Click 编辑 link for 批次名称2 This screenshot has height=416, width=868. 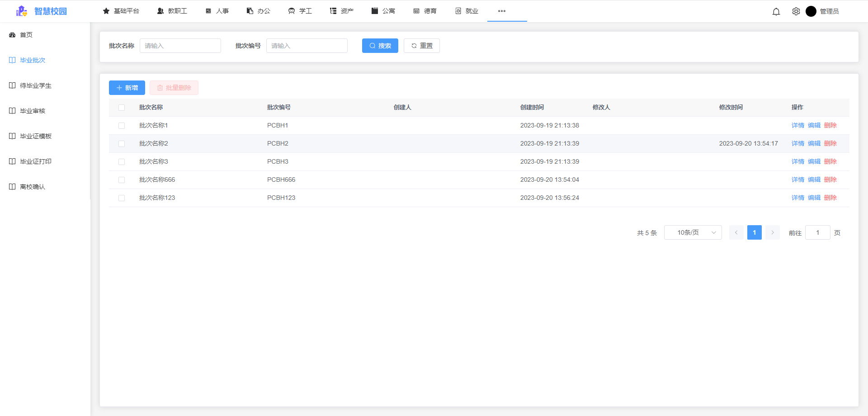click(814, 143)
